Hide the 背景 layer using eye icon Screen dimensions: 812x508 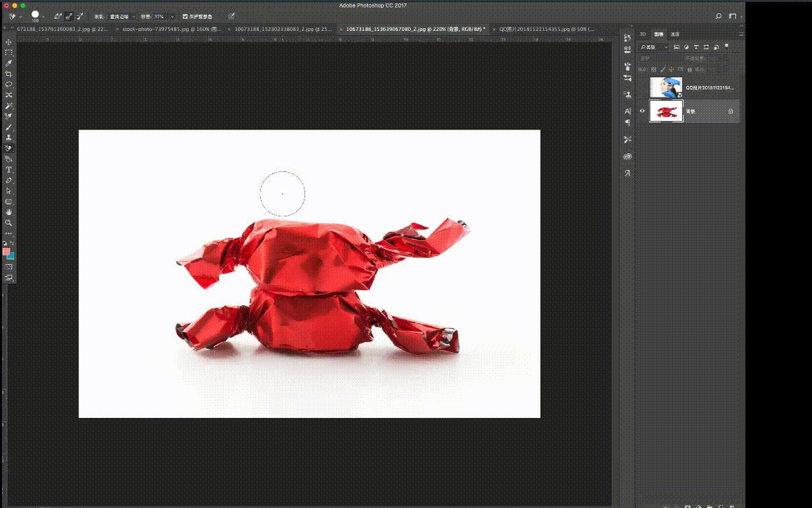pyautogui.click(x=642, y=111)
